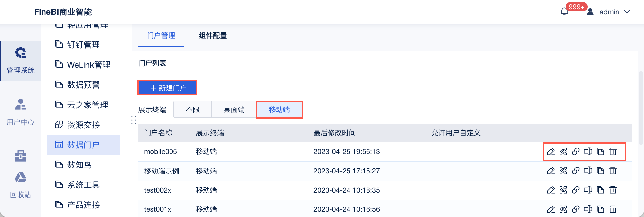Click the rename icon for mobile005
Image resolution: width=644 pixels, height=217 pixels.
click(588, 151)
